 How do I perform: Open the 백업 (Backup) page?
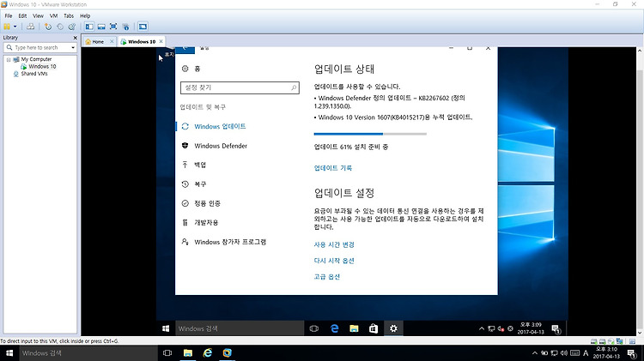(x=200, y=165)
